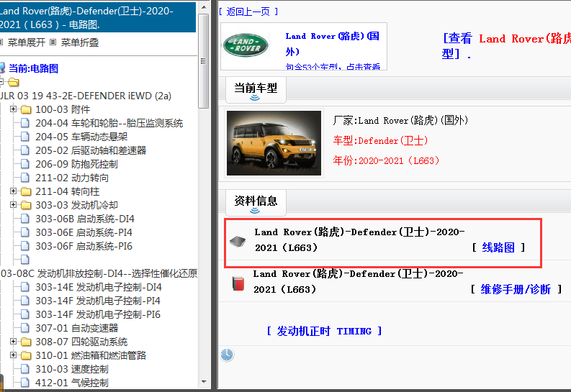Image resolution: width=571 pixels, height=392 pixels.
Task: Click document icon of 303-14F 发动机电子控制-PI6
Action: tap(25, 314)
